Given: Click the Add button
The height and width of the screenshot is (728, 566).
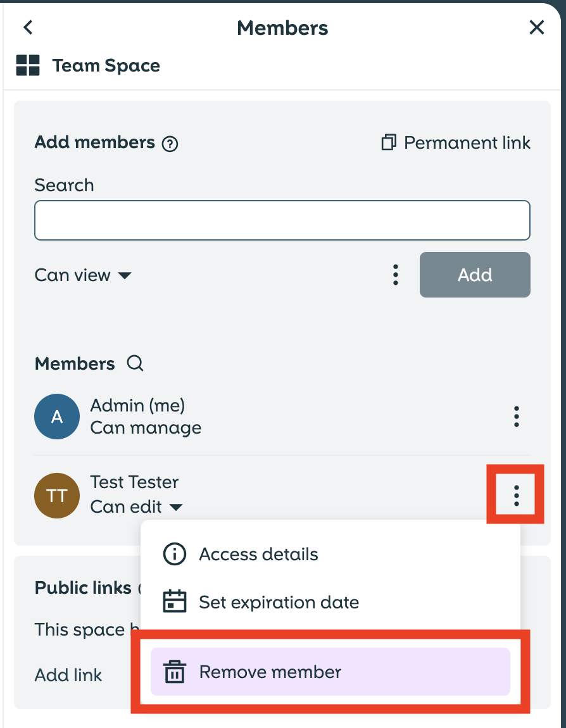Looking at the screenshot, I should pos(475,275).
